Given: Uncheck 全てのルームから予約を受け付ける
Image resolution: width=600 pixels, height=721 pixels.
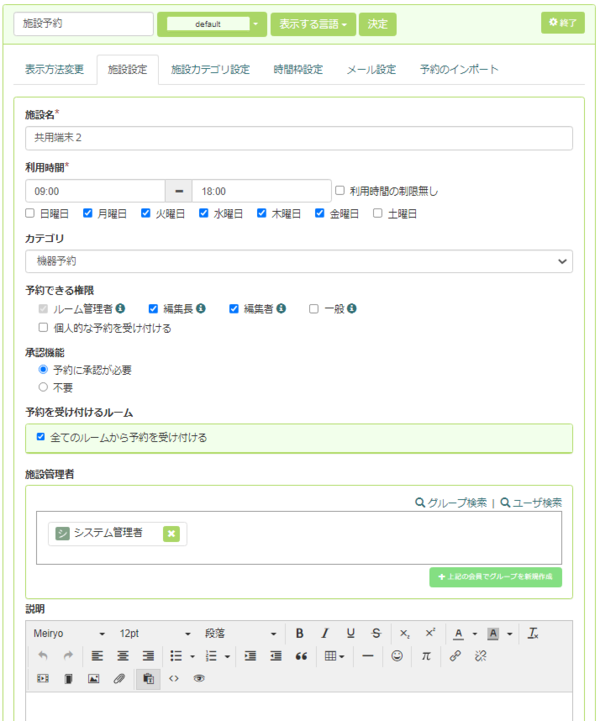Looking at the screenshot, I should tap(39, 437).
